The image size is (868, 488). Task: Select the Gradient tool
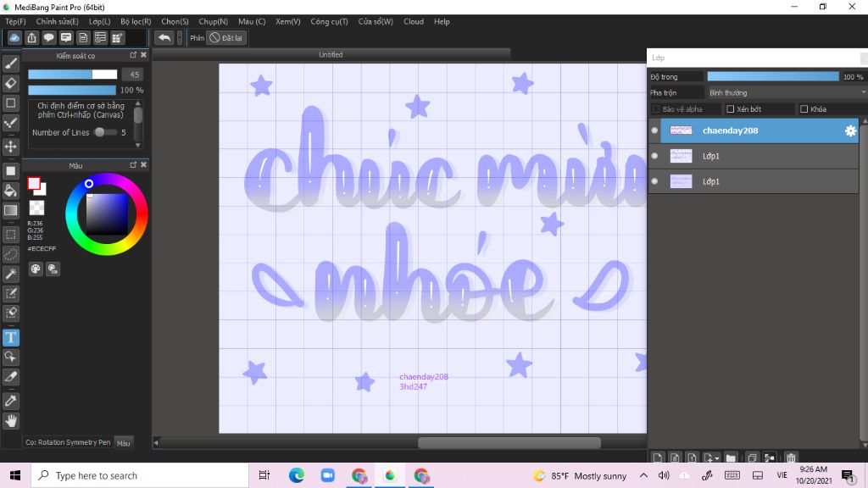point(10,210)
